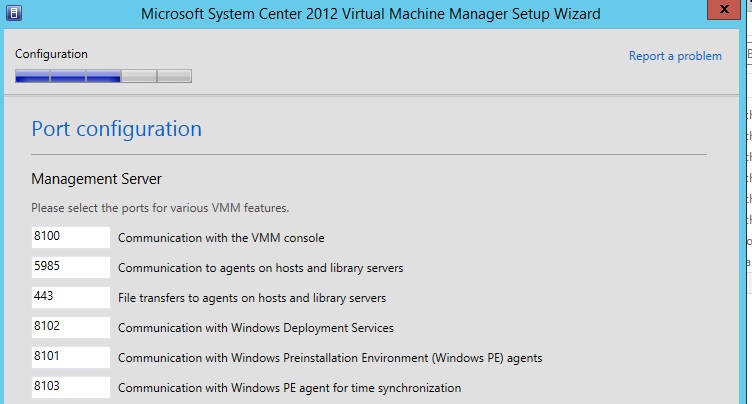Viewport: 752px width, 404px height.
Task: Focus the 443 file transfers port field
Action: coord(70,298)
